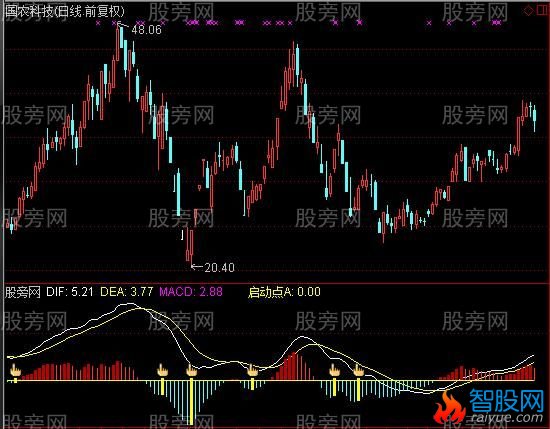This screenshot has width=550, height=429.
Task: Click the DIF: 5.21 indicator value
Action: tap(70, 292)
